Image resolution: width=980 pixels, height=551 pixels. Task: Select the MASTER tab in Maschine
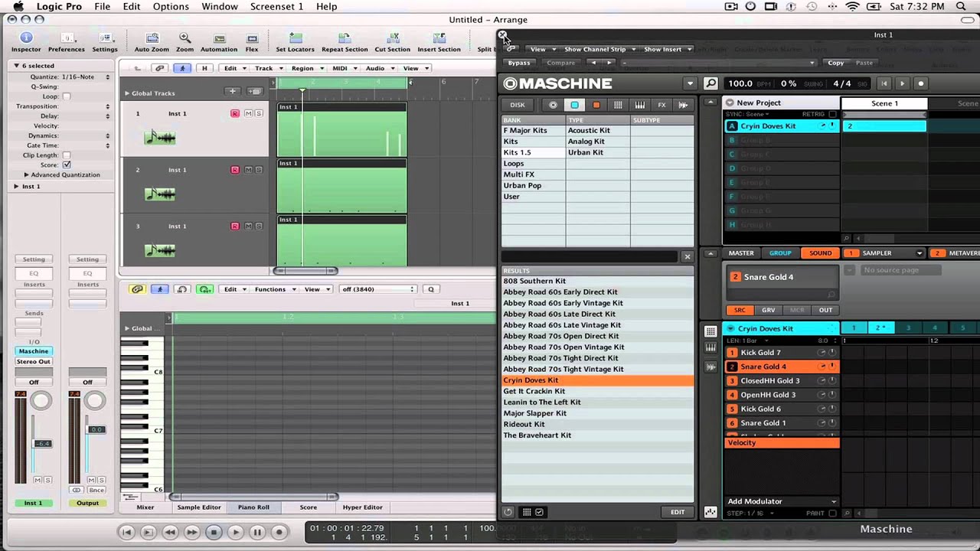[741, 253]
